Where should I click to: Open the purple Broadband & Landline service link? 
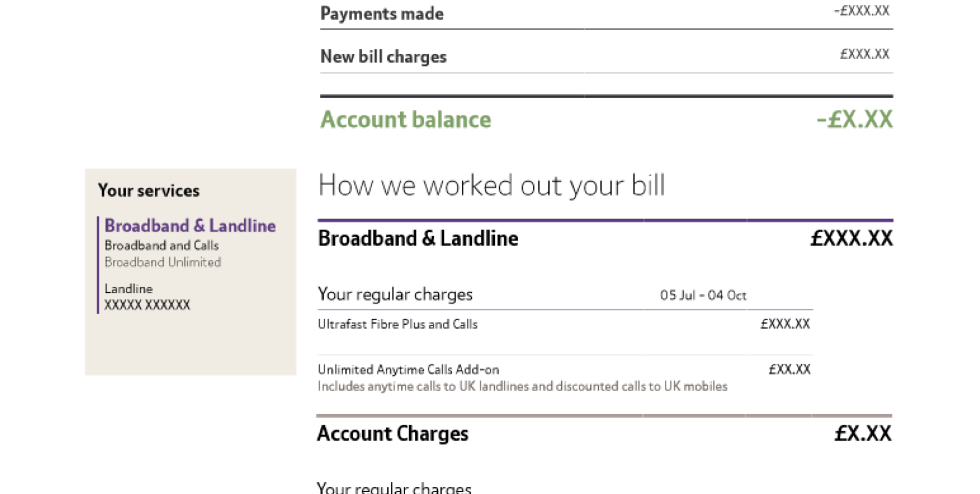(190, 225)
